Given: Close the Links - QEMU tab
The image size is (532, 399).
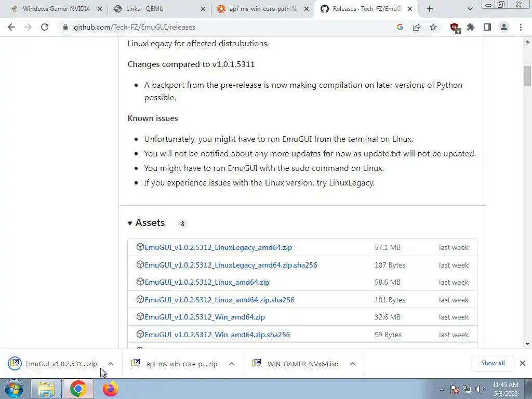Looking at the screenshot, I should (203, 9).
